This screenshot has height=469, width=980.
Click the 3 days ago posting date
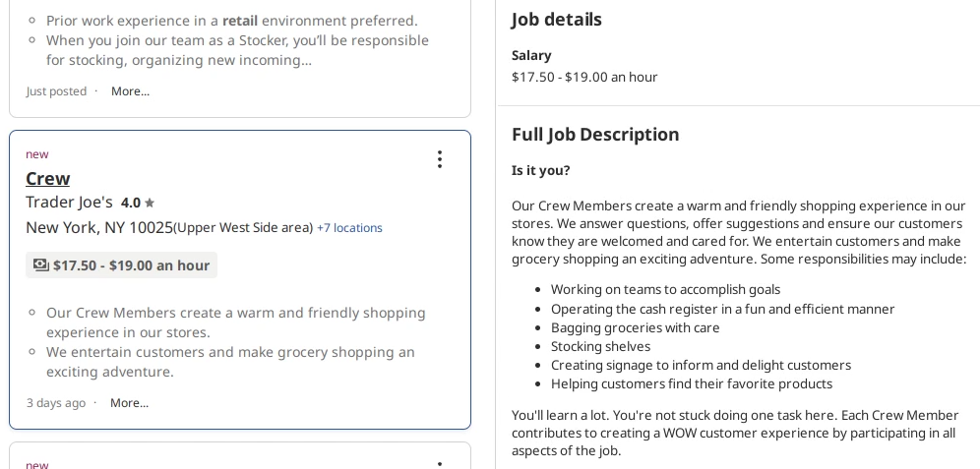click(55, 403)
